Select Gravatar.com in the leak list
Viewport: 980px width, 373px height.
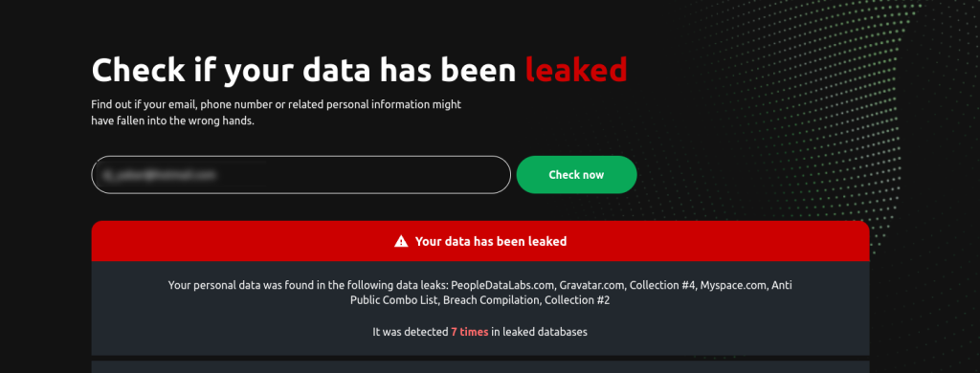pos(591,286)
